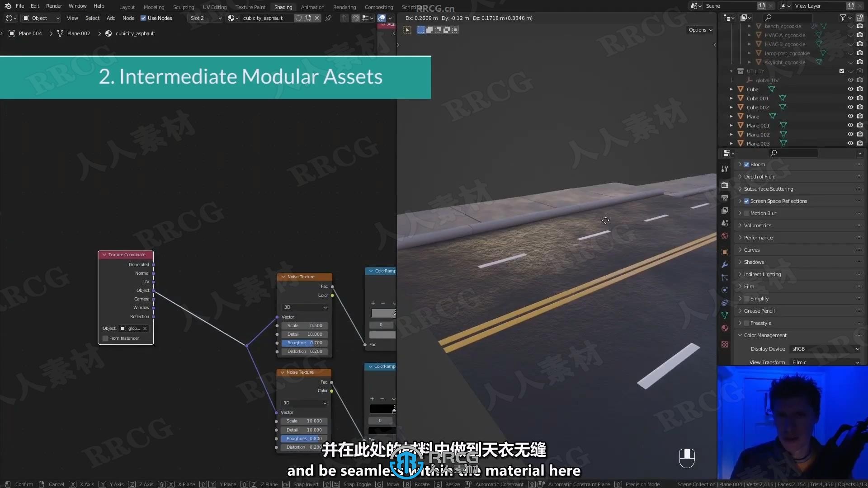Open the Object Constraints tab icon
This screenshot has height=488, width=868.
(x=725, y=303)
